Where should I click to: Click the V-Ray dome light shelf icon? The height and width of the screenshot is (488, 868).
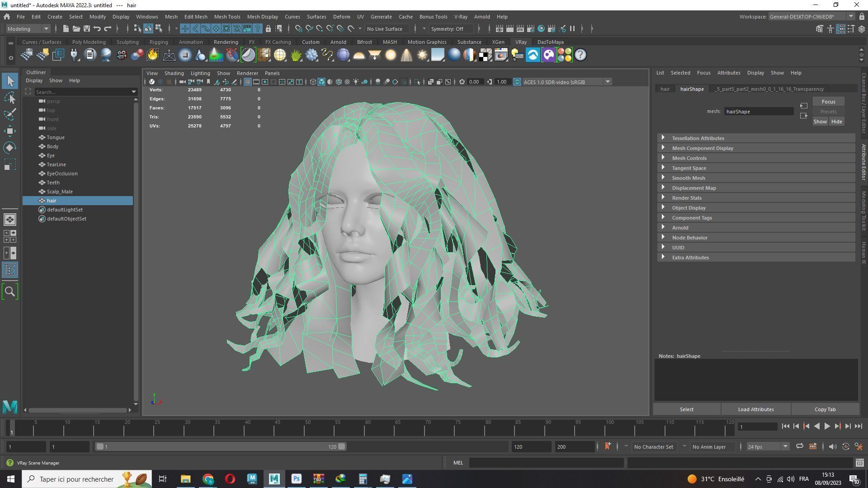pos(359,55)
